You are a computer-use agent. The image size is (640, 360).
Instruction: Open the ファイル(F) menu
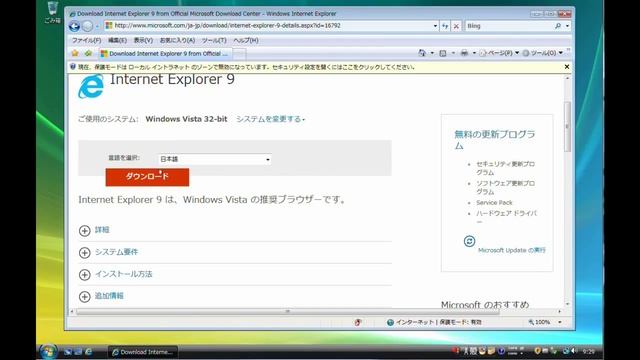(86, 40)
